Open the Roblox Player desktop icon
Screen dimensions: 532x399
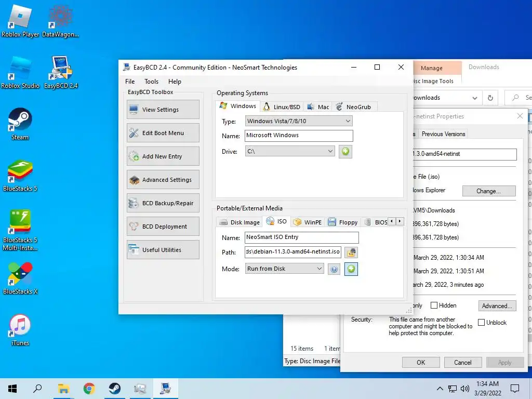(20, 21)
